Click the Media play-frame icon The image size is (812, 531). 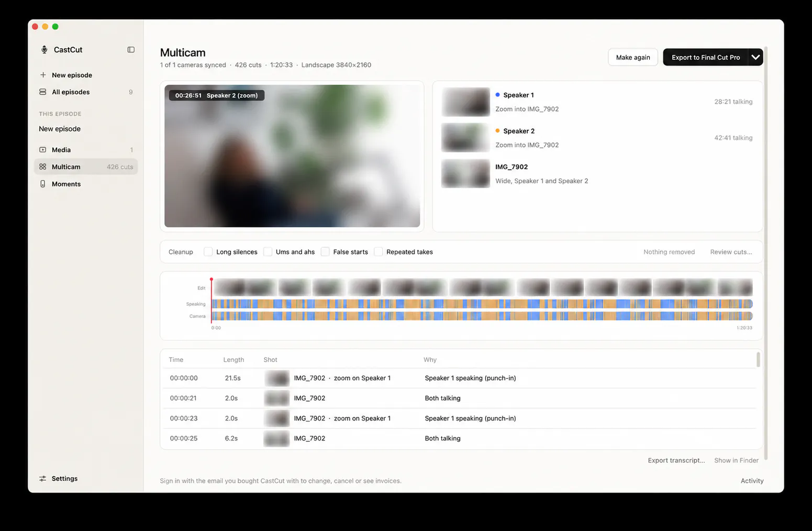(43, 150)
